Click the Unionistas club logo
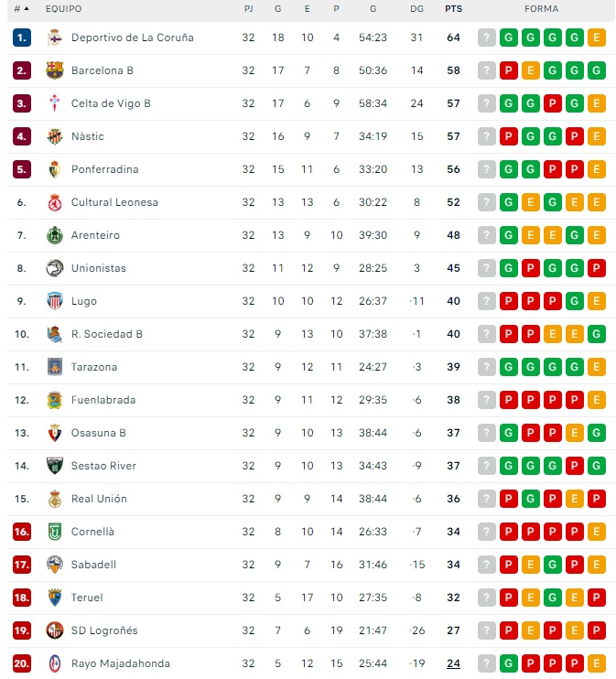The height and width of the screenshot is (679, 616). 55,268
